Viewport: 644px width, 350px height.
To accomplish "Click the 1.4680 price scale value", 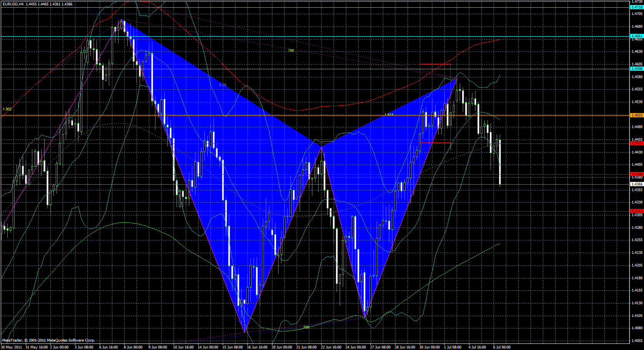I will [x=637, y=27].
